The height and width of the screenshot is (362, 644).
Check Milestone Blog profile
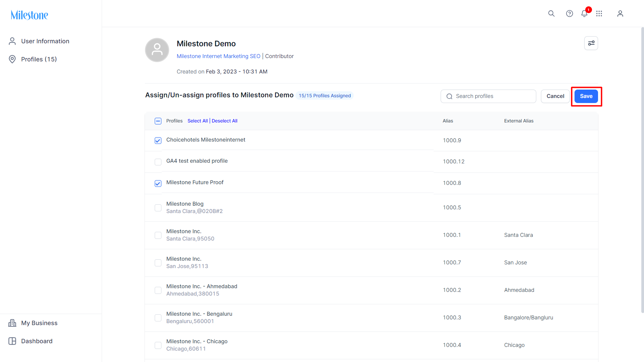pyautogui.click(x=158, y=208)
